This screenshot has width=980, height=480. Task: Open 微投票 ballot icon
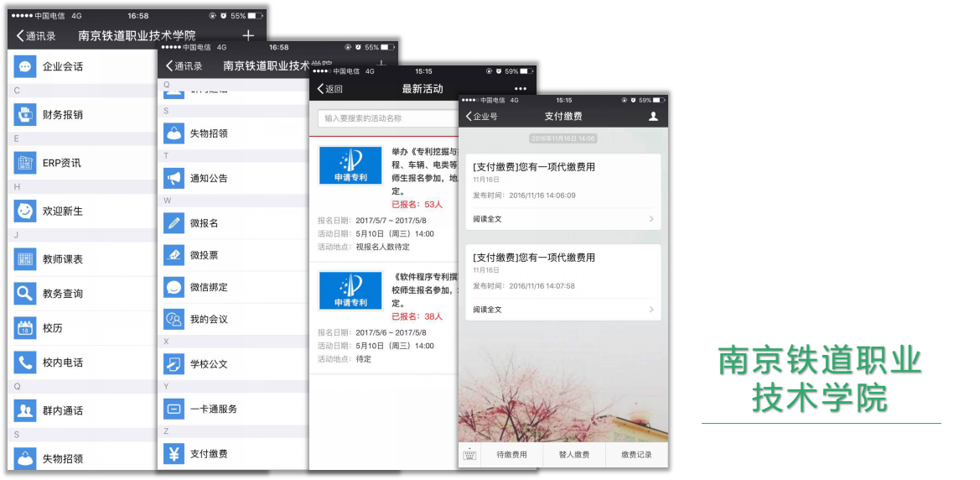pos(174,255)
